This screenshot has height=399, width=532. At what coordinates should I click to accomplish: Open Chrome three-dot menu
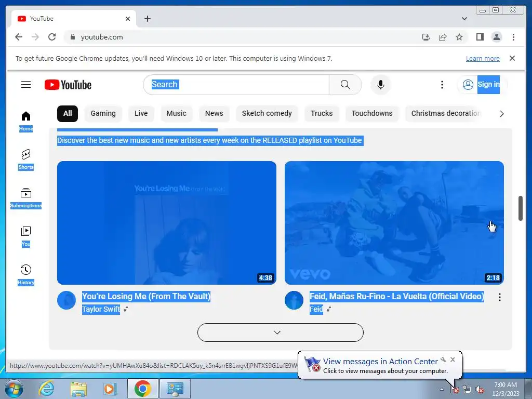[513, 37]
